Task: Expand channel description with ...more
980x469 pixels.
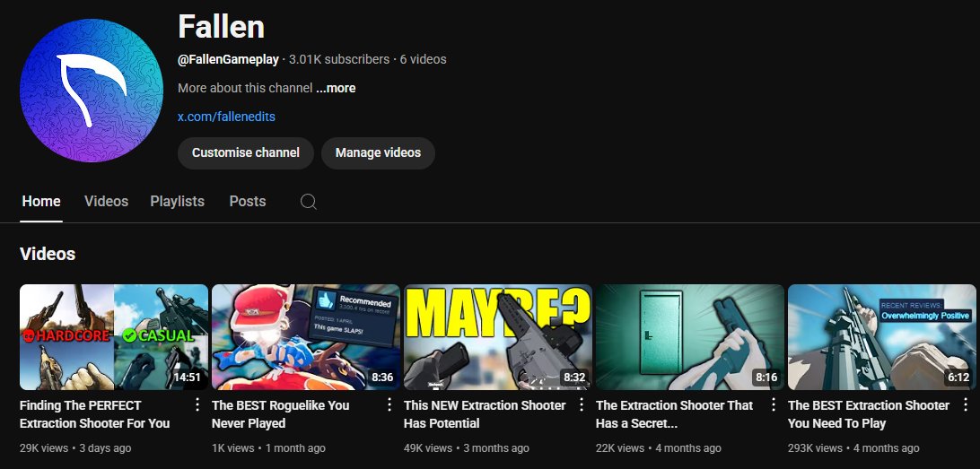Action: click(x=336, y=88)
